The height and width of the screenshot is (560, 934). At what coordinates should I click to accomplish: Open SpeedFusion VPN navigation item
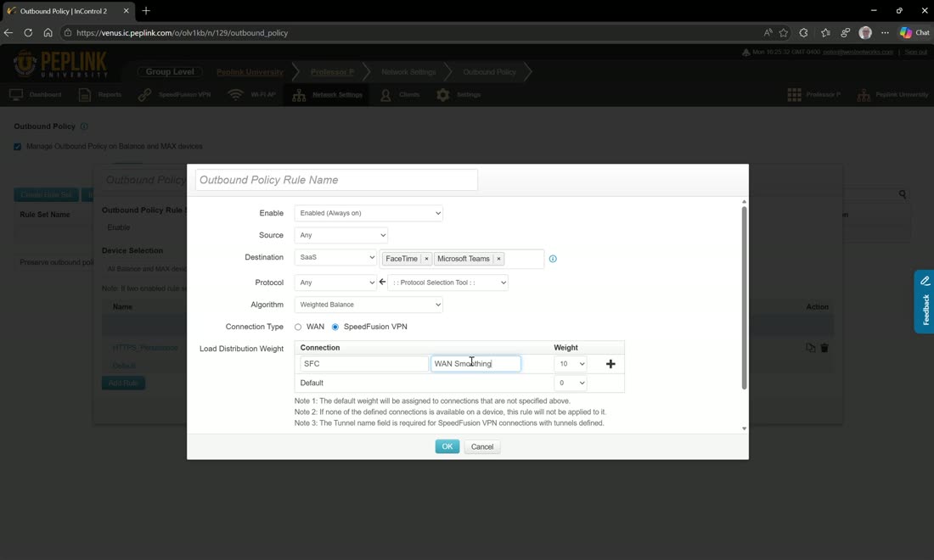pyautogui.click(x=175, y=95)
